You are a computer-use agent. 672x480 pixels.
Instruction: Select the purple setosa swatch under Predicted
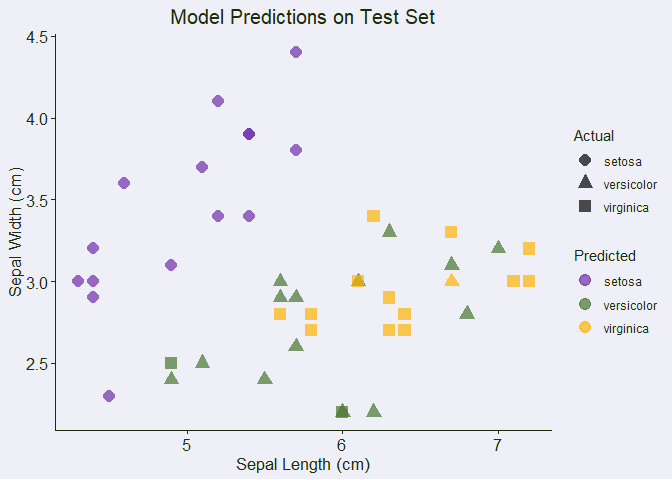585,280
